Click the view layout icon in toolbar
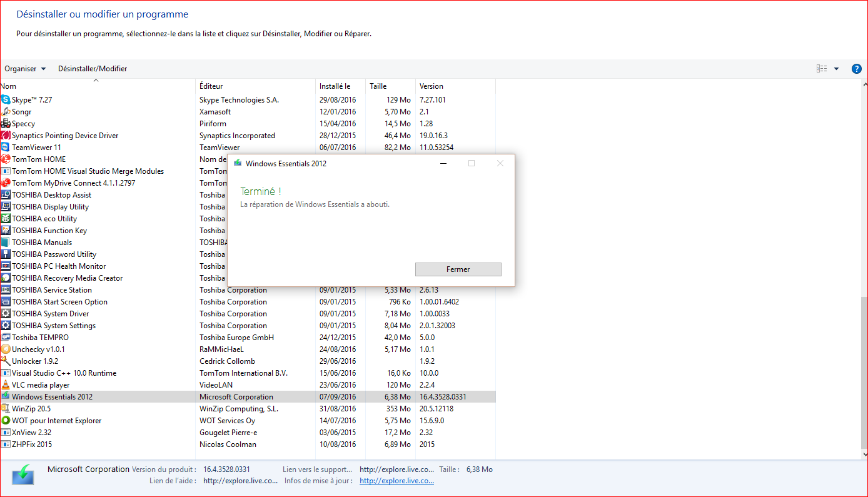This screenshot has width=868, height=497. click(822, 69)
